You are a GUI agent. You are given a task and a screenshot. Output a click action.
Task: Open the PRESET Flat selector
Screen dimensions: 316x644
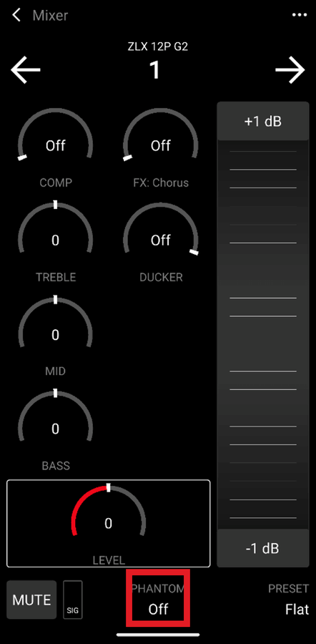click(288, 599)
